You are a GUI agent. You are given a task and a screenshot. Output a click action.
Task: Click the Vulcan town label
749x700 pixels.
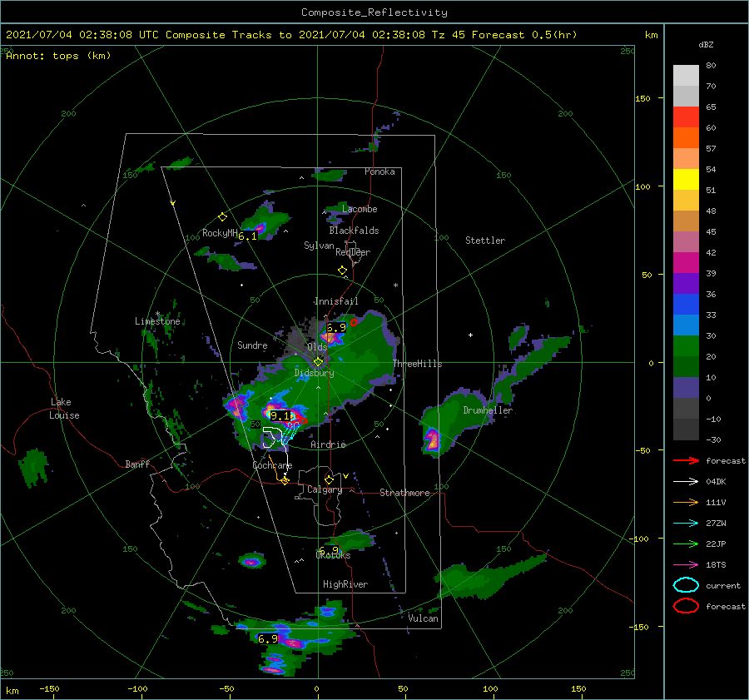tap(423, 618)
